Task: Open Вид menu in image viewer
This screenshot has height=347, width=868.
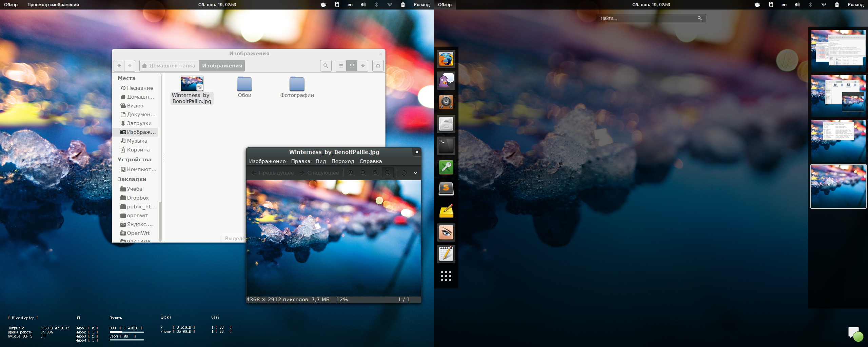Action: tap(321, 161)
